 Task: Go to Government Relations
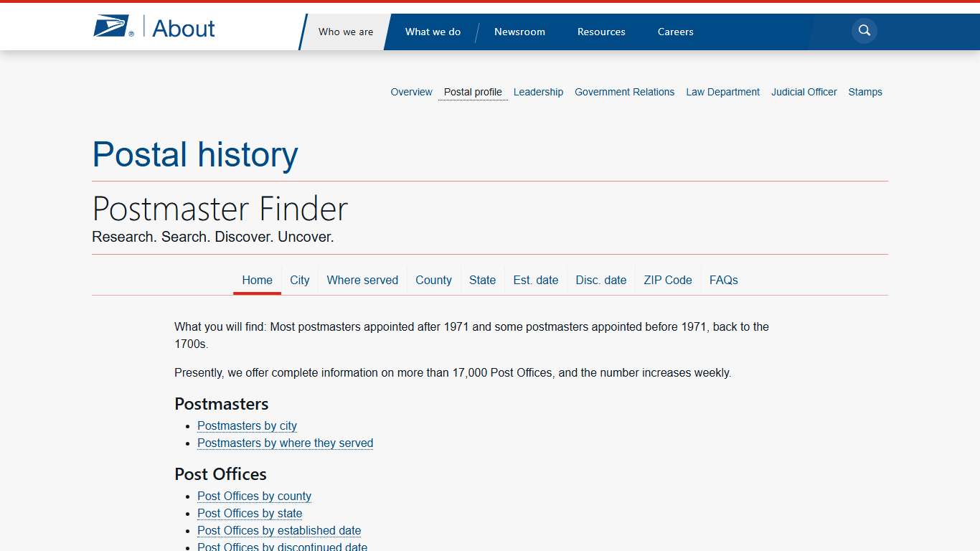tap(624, 92)
